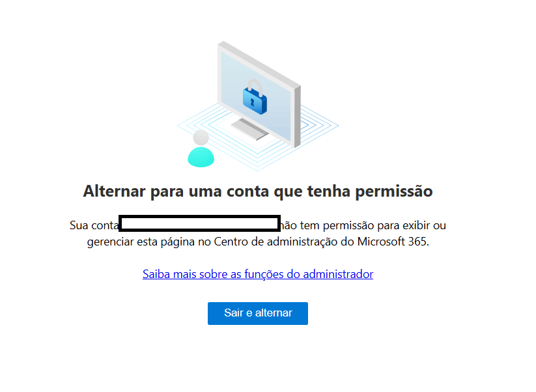Open 'Saiba mais sobre as funções do administrador'
This screenshot has height=392, width=536.
pos(258,274)
